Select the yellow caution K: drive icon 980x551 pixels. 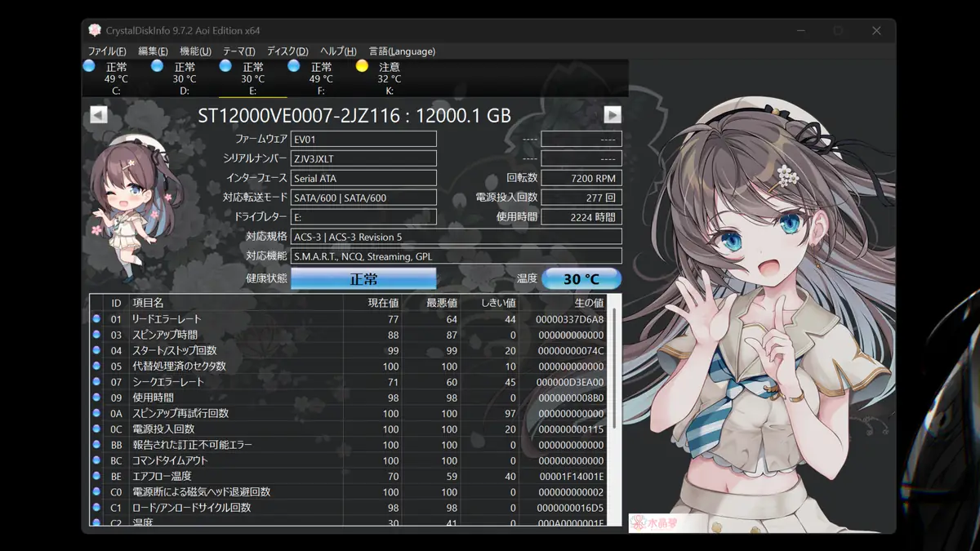pyautogui.click(x=362, y=66)
